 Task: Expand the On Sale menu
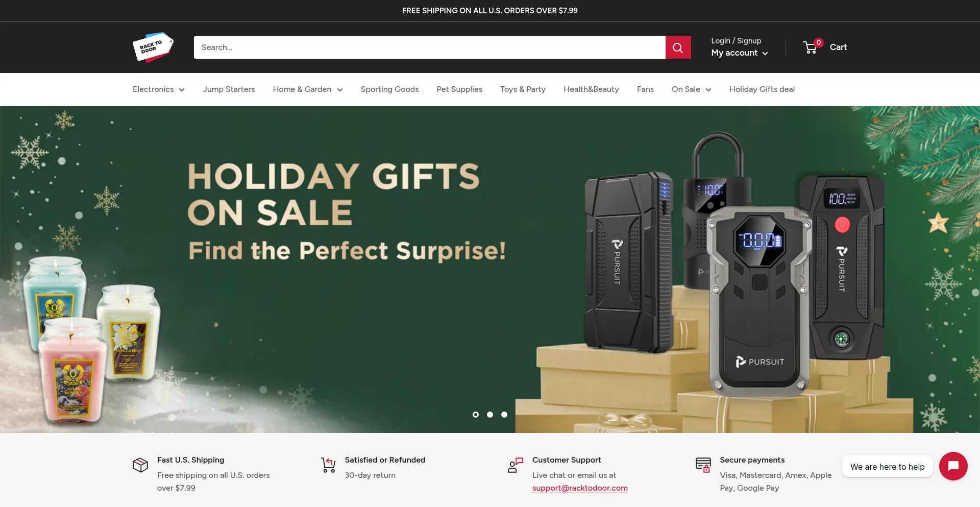692,89
